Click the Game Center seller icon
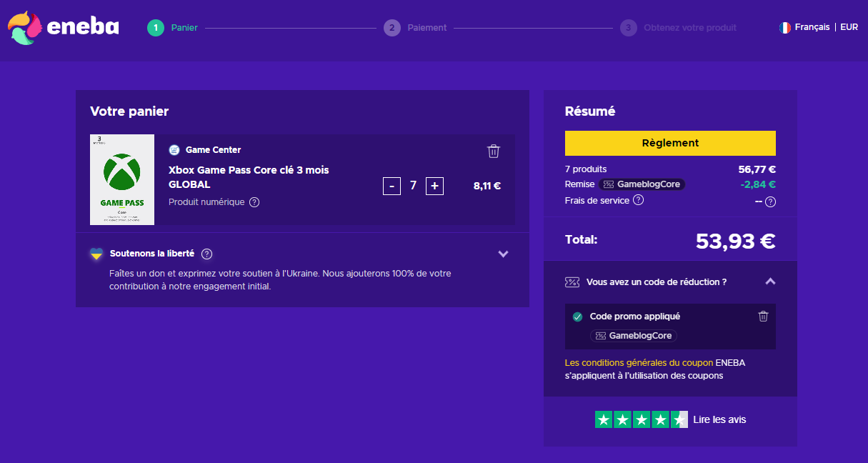Image resolution: width=868 pixels, height=463 pixels. coord(174,150)
